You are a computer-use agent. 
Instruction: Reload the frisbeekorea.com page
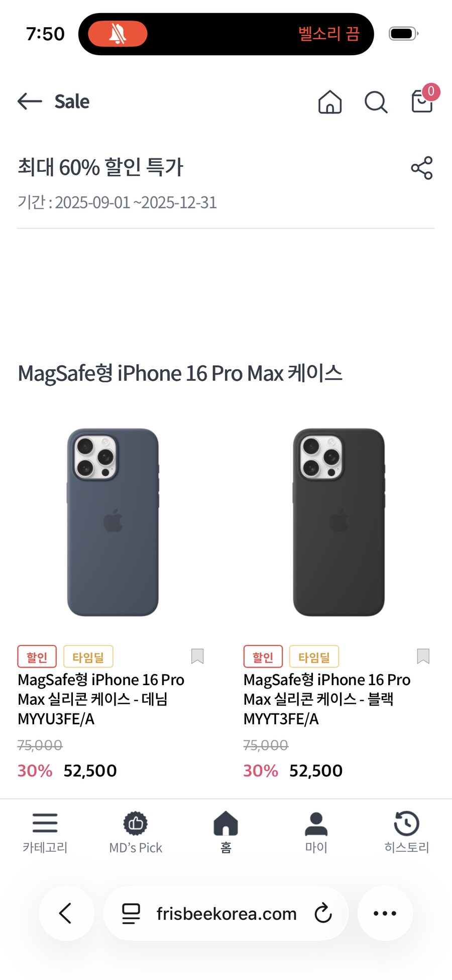pos(323,913)
